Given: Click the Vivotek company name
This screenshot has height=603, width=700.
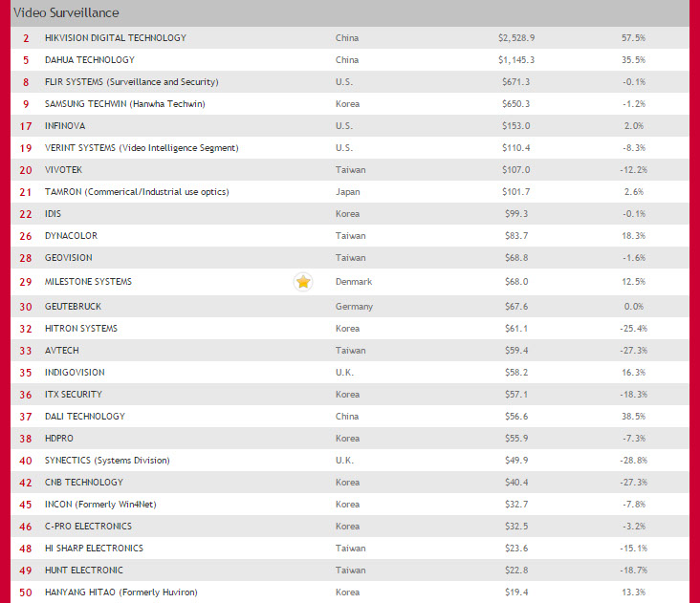Looking at the screenshot, I should pyautogui.click(x=63, y=170).
